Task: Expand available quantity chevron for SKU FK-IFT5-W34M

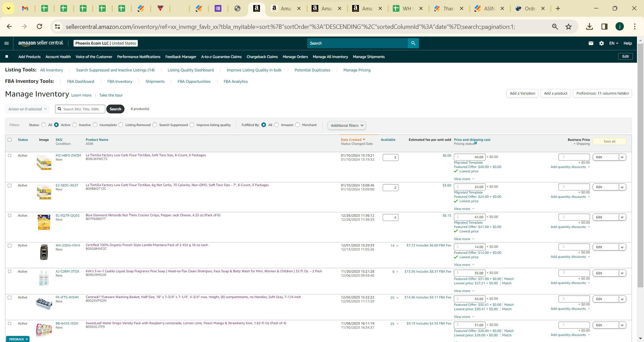Action: click(x=397, y=298)
